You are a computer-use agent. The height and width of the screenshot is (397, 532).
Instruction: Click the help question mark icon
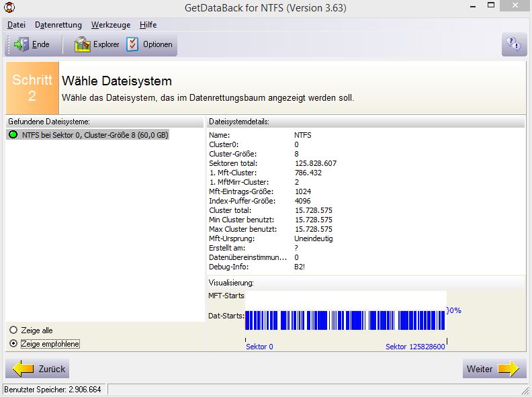click(x=514, y=44)
